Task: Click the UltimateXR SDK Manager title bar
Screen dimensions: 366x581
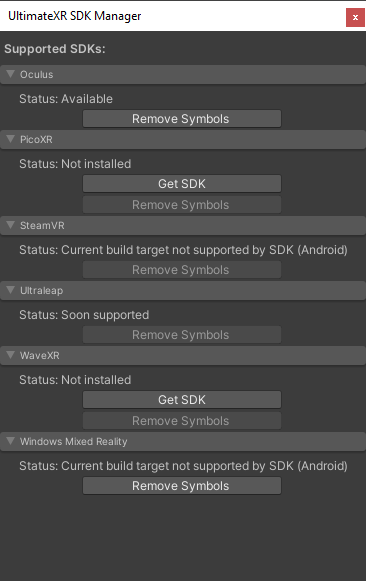Action: 172,16
